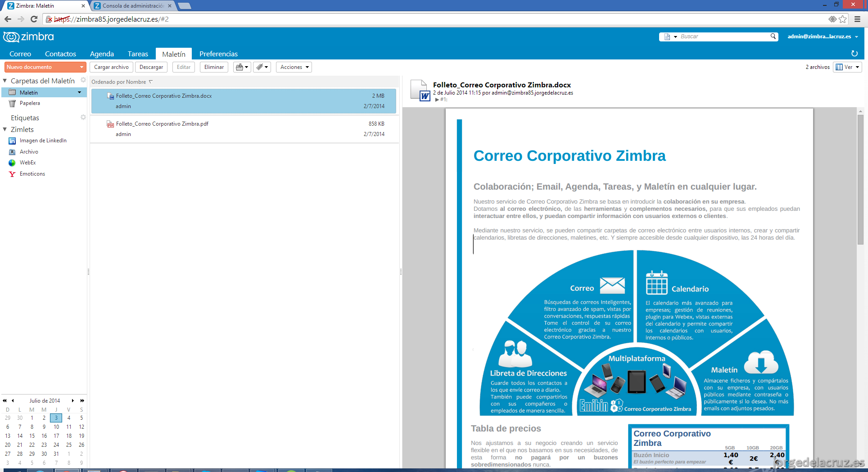868x472 pixels.
Task: Expand version #1 of the document
Action: pos(437,100)
